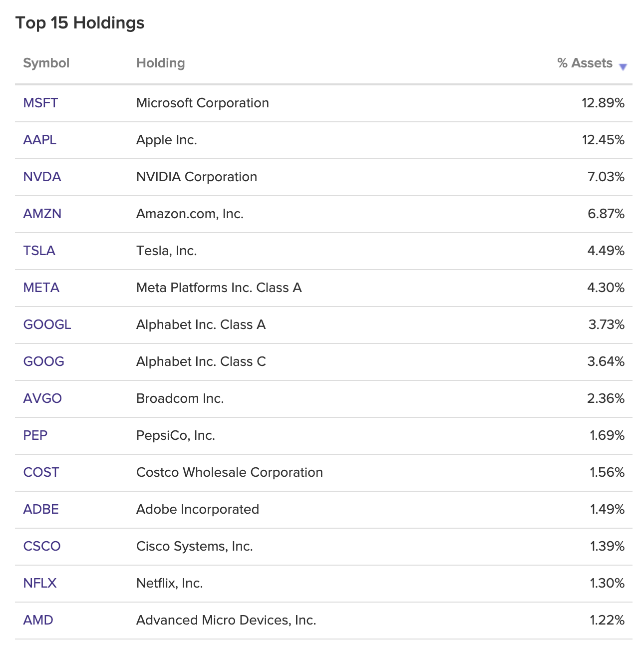Image resolution: width=644 pixels, height=646 pixels.
Task: Sort table by the Holding column header
Action: click(160, 63)
